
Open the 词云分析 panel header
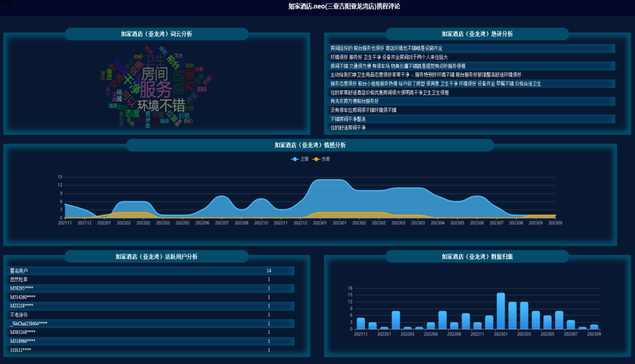tap(157, 34)
